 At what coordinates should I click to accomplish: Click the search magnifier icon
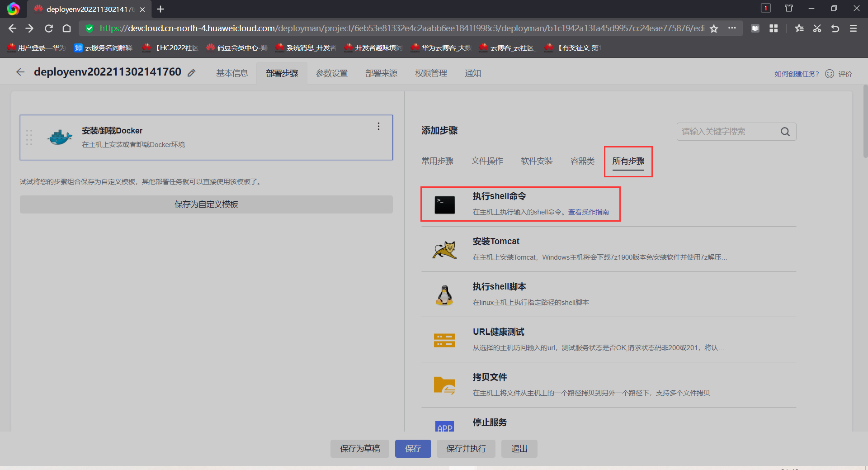785,132
